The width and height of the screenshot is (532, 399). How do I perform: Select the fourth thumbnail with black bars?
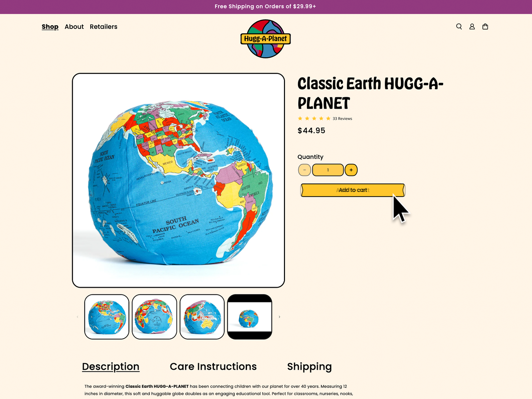(x=250, y=317)
